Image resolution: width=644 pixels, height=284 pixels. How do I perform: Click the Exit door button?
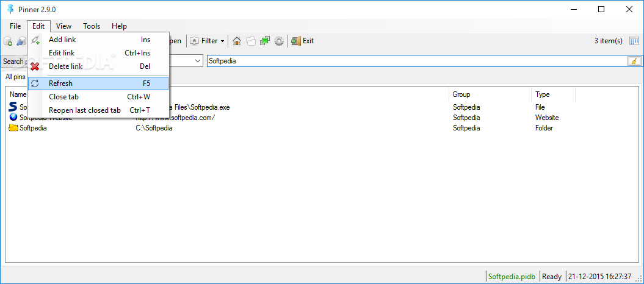tap(303, 41)
